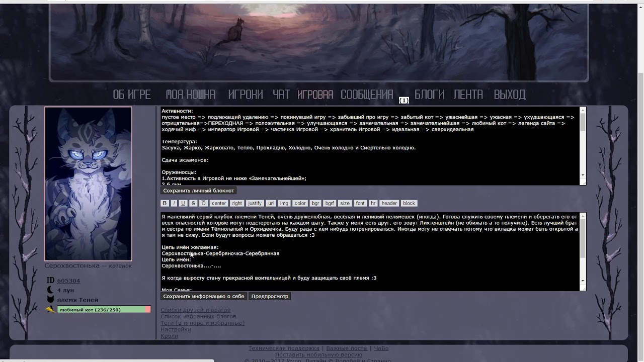Image resolution: width=644 pixels, height=362 pixels.
Task: Click Поставить мобильную версию link
Action: click(x=318, y=355)
